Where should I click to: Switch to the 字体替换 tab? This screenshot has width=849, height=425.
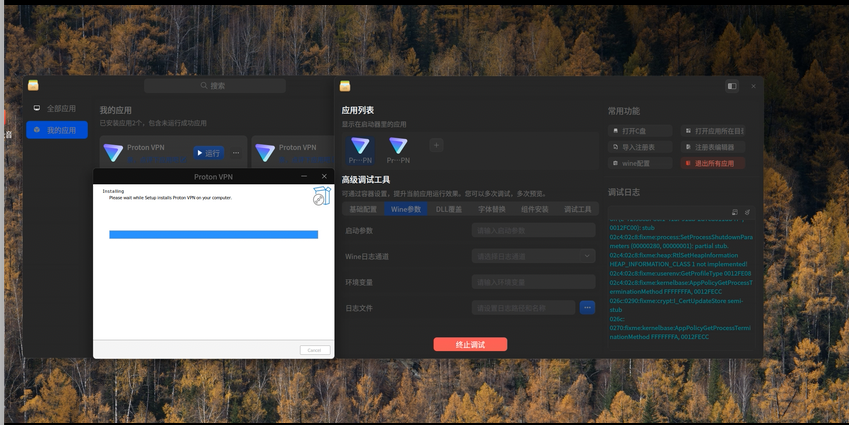point(492,209)
